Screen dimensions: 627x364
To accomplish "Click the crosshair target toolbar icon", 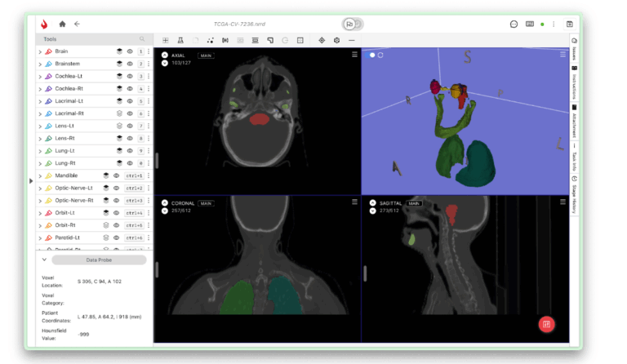I will tap(322, 40).
